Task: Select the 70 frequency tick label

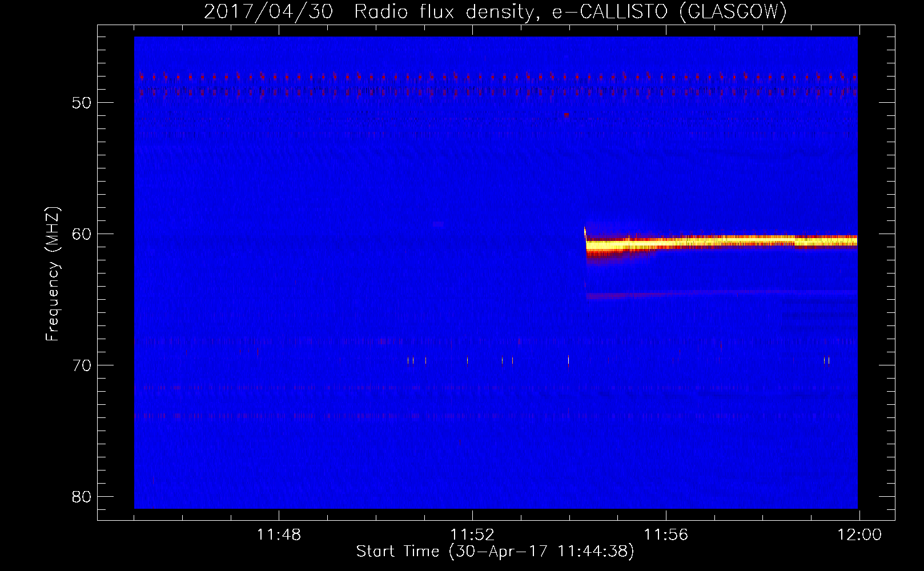Action: [x=82, y=365]
